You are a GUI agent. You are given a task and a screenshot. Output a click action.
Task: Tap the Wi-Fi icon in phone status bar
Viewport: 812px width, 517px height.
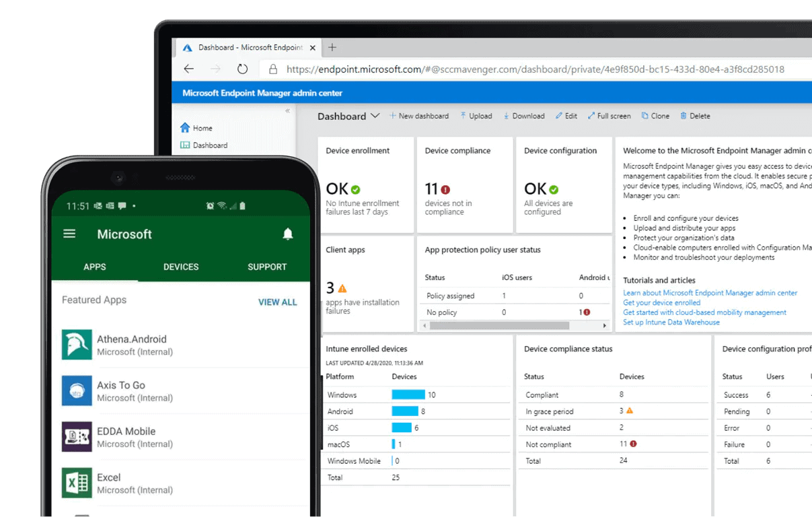pos(221,206)
